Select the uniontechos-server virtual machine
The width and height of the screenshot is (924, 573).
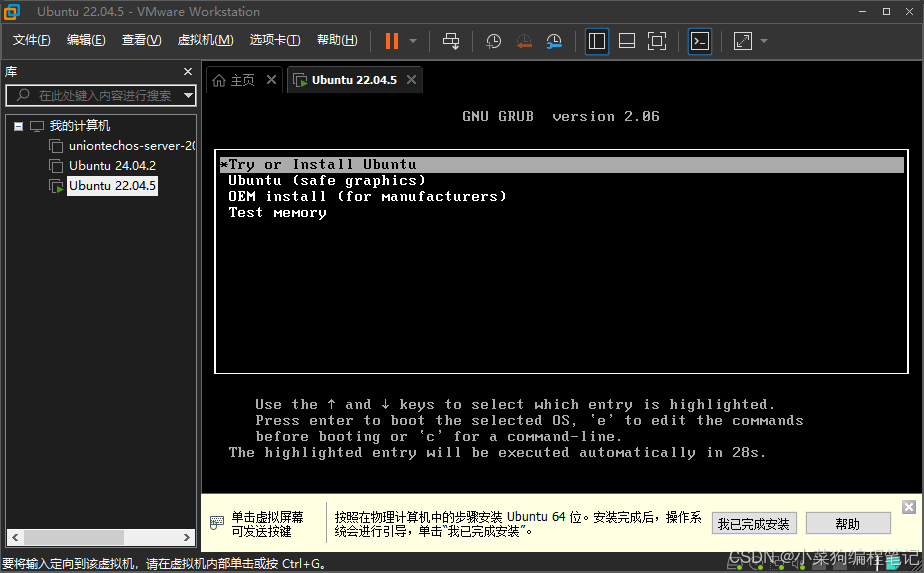(x=131, y=146)
